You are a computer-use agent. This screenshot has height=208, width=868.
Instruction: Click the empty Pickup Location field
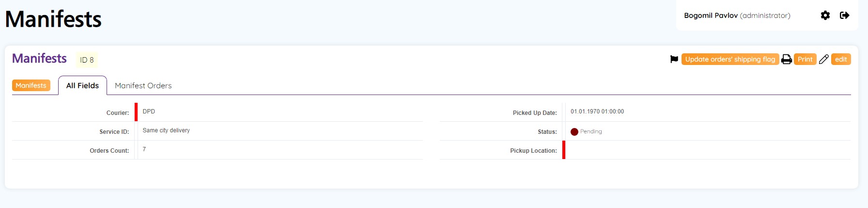pyautogui.click(x=708, y=150)
